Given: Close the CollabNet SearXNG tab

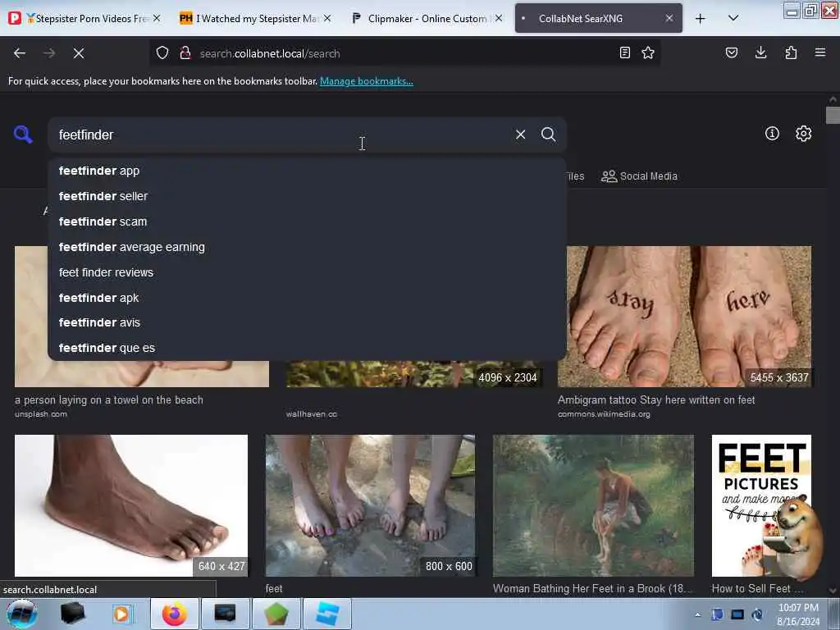Looking at the screenshot, I should point(669,18).
